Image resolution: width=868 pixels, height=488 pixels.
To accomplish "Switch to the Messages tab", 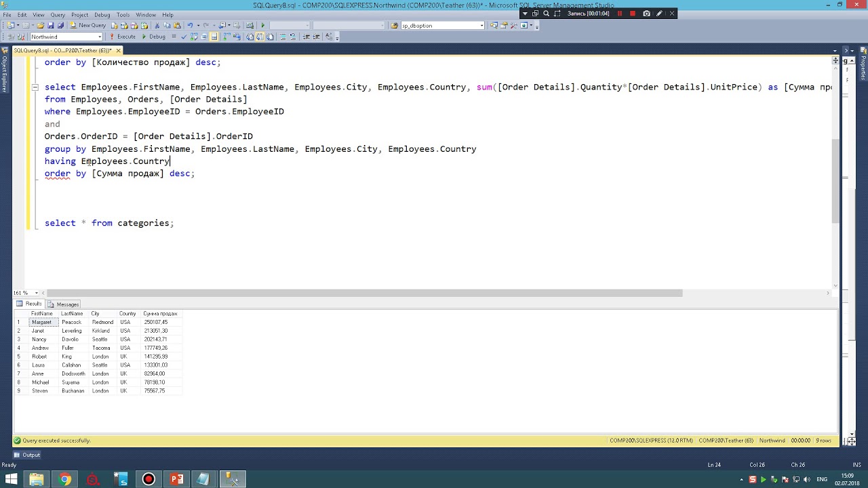I will tap(64, 304).
